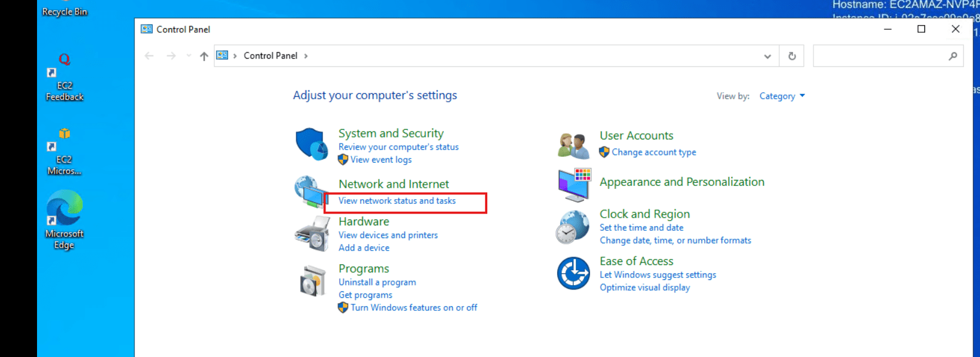Open Get programs link

point(365,295)
